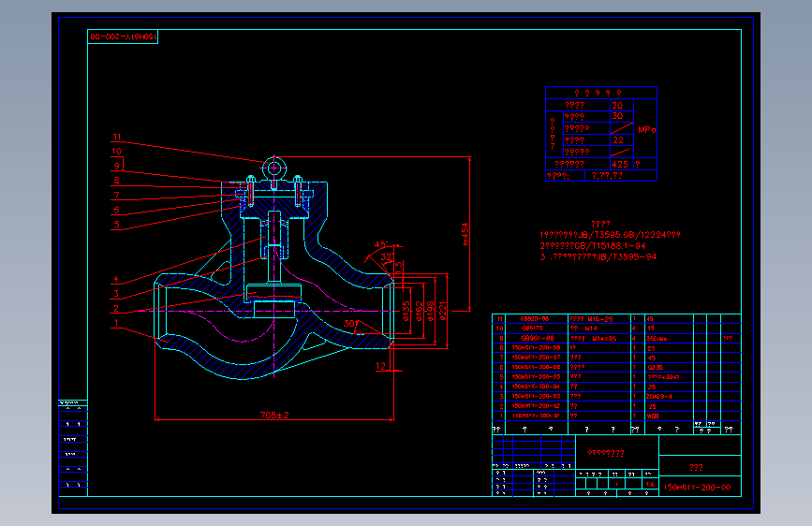Click the 1.6 value in the title block
This screenshot has height=526, width=812.
click(x=650, y=485)
